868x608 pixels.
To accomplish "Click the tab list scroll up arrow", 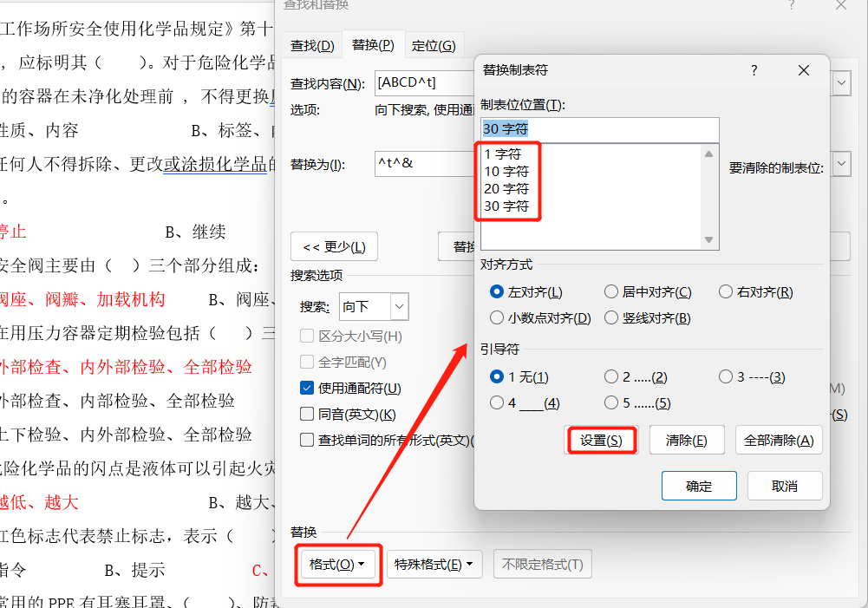I will pos(708,154).
